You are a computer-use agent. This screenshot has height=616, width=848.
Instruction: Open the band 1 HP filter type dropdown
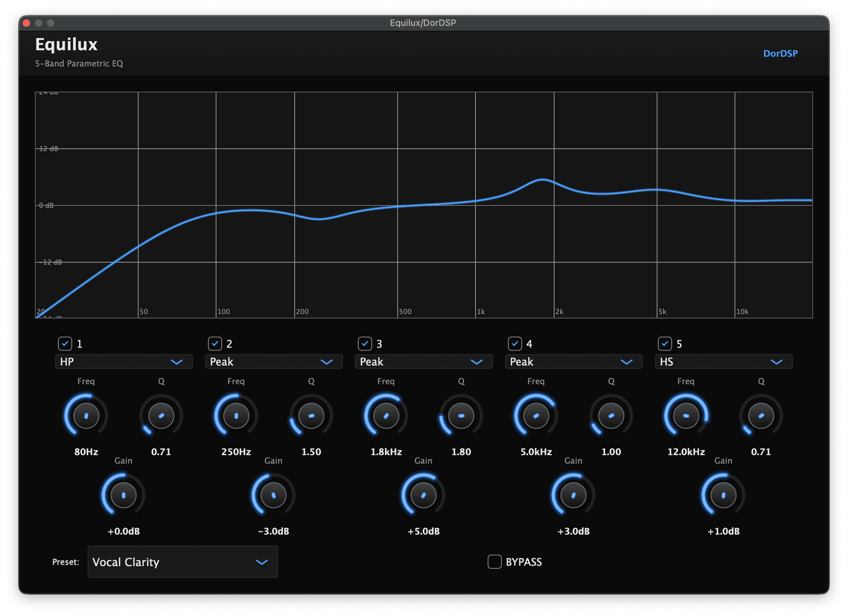tap(124, 362)
